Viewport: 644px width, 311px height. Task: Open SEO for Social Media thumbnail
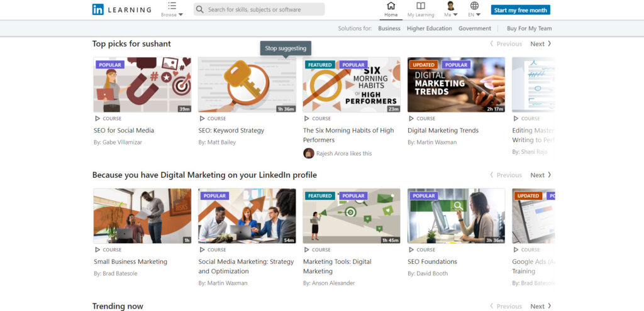pyautogui.click(x=142, y=85)
